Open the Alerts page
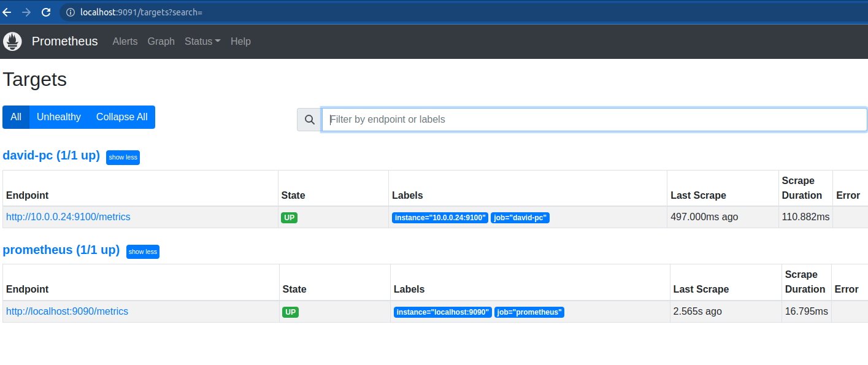The height and width of the screenshot is (365, 868). pos(125,42)
